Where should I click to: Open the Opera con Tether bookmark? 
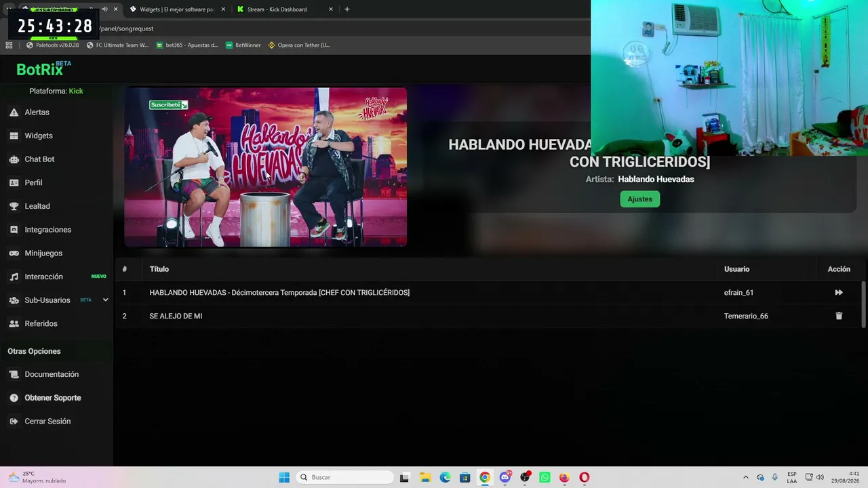pos(299,45)
